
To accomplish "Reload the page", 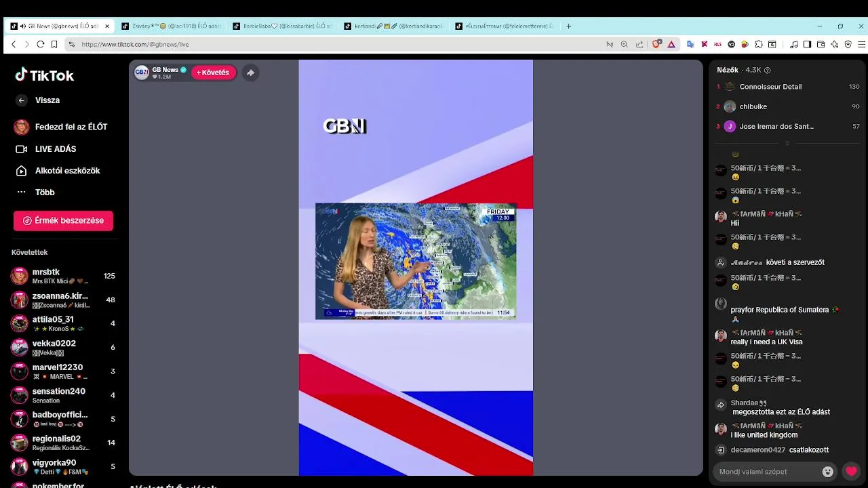I will (41, 44).
